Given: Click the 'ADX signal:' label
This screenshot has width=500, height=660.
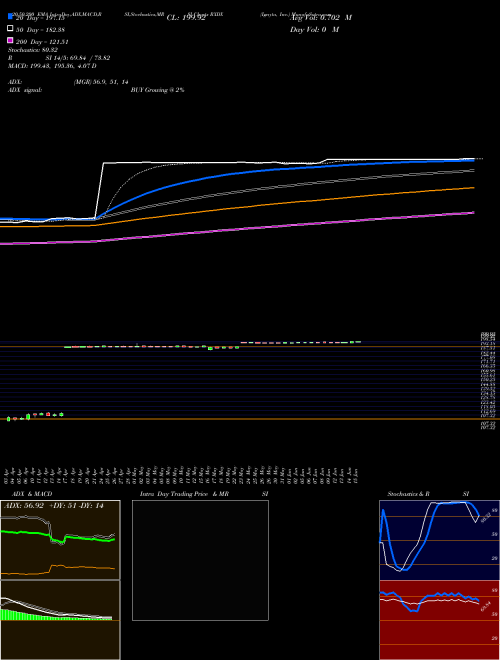Looking at the screenshot, I should (x=25, y=90).
